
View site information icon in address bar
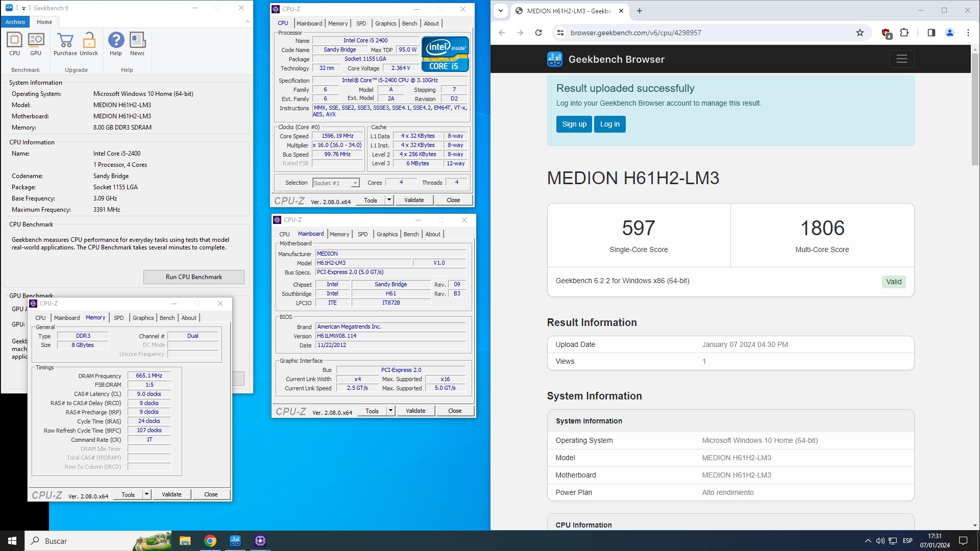(x=560, y=33)
